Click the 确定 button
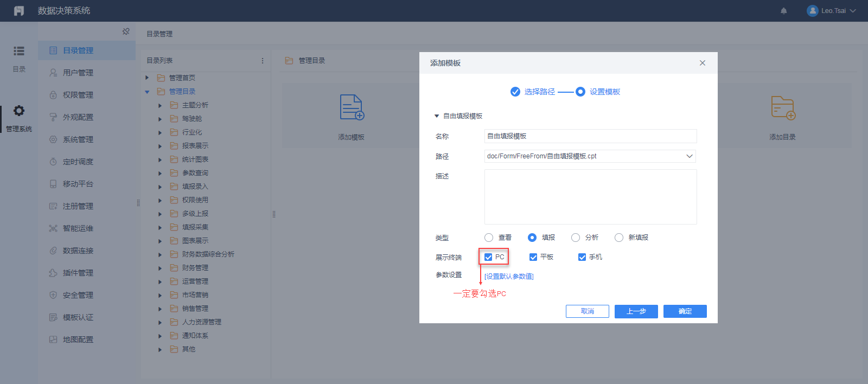 [685, 311]
